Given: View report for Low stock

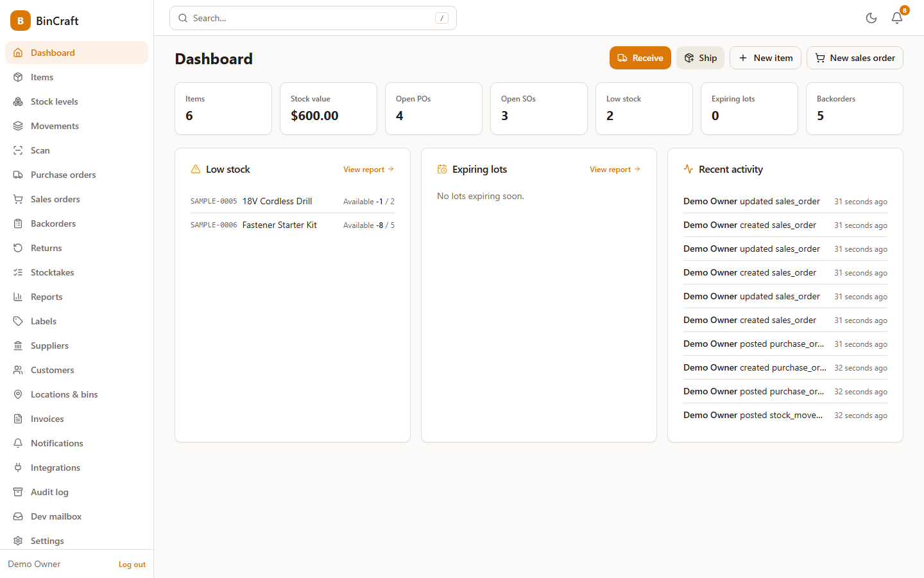Looking at the screenshot, I should 369,170.
